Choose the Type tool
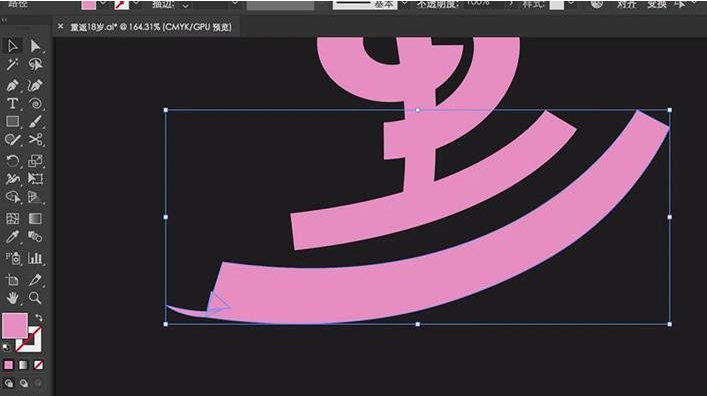Screen dimensions: 707x396 pos(12,104)
